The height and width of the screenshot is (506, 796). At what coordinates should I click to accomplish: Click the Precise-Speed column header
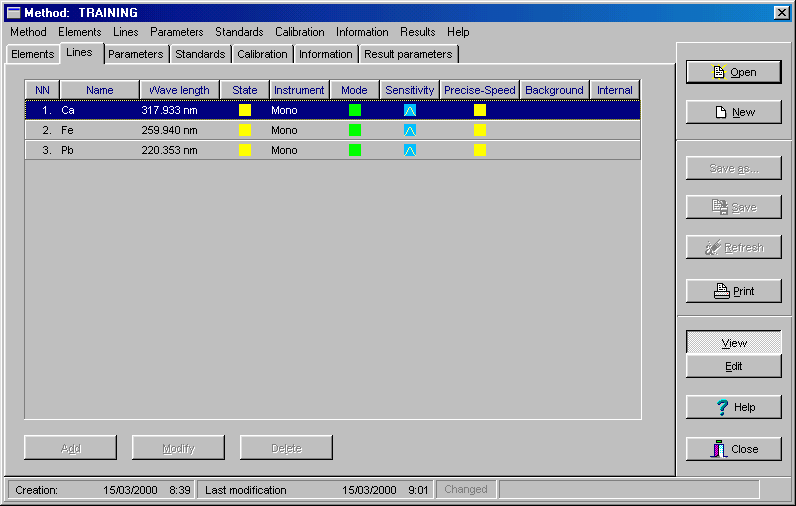(x=480, y=90)
